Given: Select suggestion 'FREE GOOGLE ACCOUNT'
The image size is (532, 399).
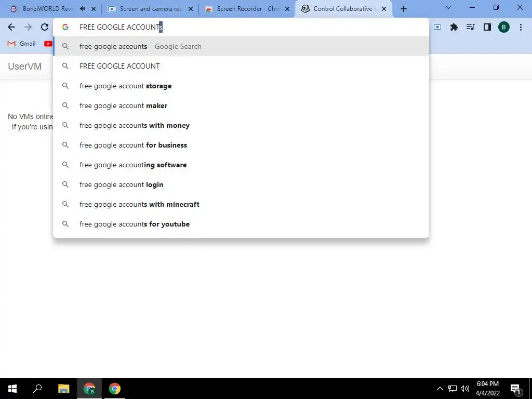Looking at the screenshot, I should (241, 66).
